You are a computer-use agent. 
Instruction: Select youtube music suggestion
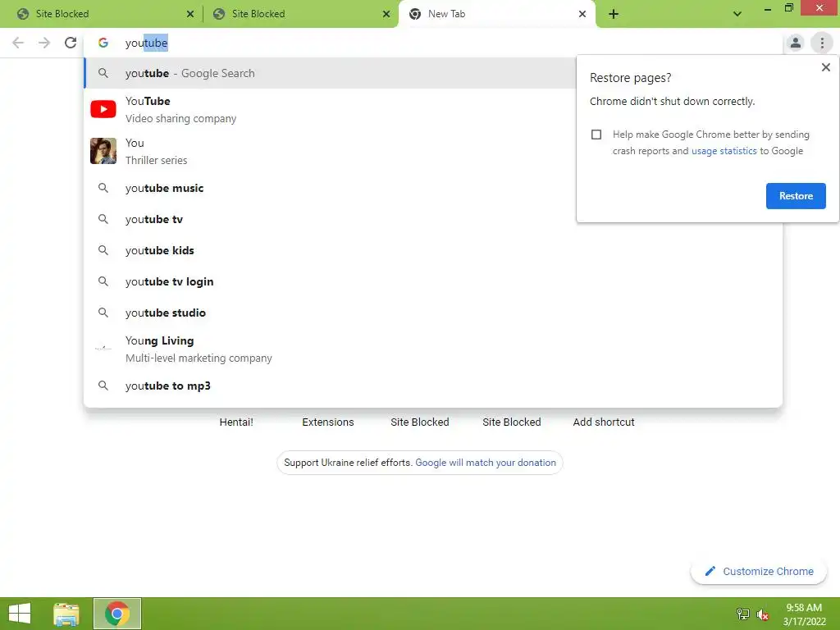tap(330, 188)
